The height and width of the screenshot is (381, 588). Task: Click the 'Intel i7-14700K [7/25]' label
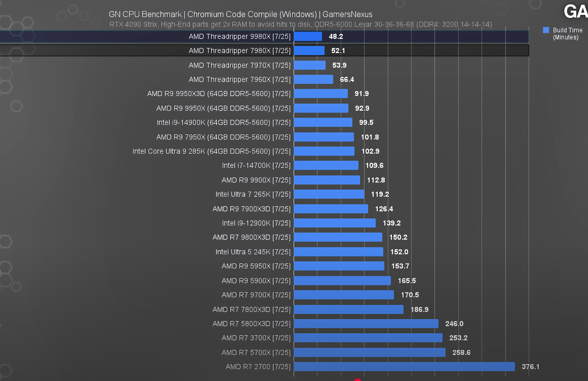(x=256, y=165)
